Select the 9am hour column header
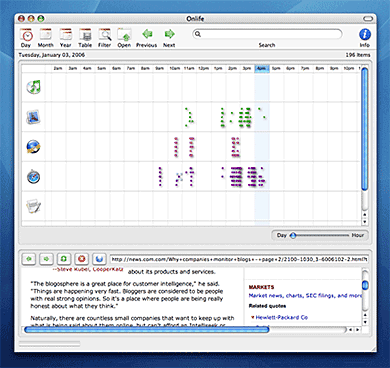Viewport: 390px width, 368px height. tap(160, 68)
